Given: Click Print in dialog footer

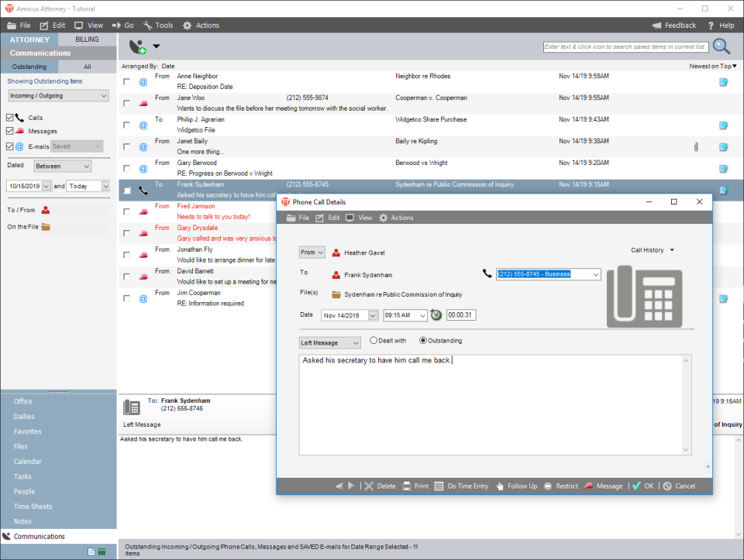Looking at the screenshot, I should click(x=415, y=486).
